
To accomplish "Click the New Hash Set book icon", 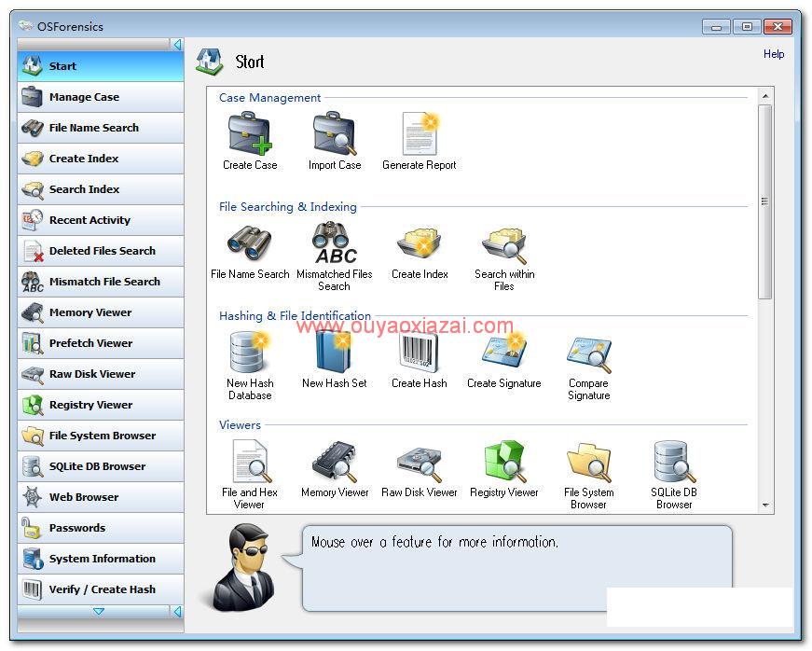I will tap(335, 353).
